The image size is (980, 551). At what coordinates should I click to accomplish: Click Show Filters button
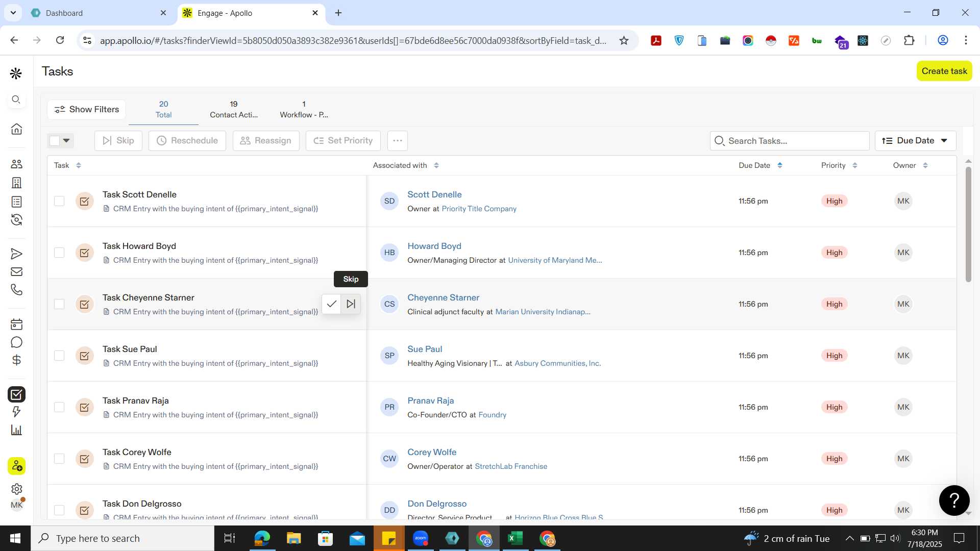pos(87,109)
